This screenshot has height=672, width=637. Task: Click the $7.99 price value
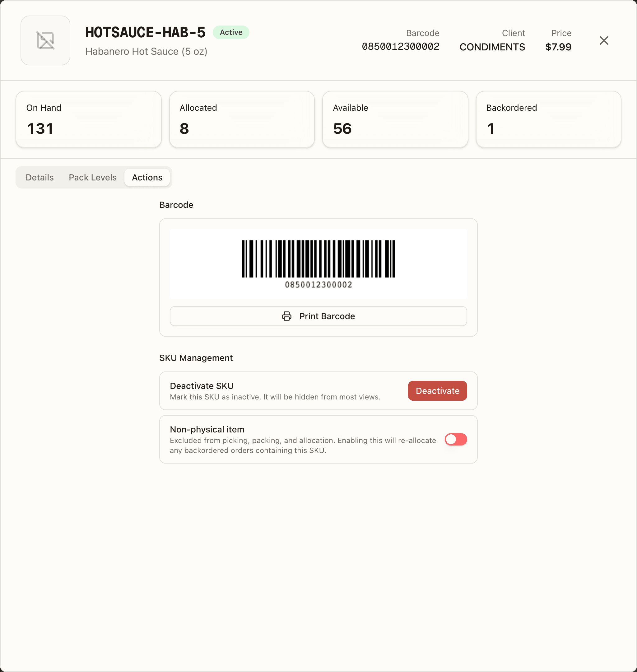click(558, 47)
